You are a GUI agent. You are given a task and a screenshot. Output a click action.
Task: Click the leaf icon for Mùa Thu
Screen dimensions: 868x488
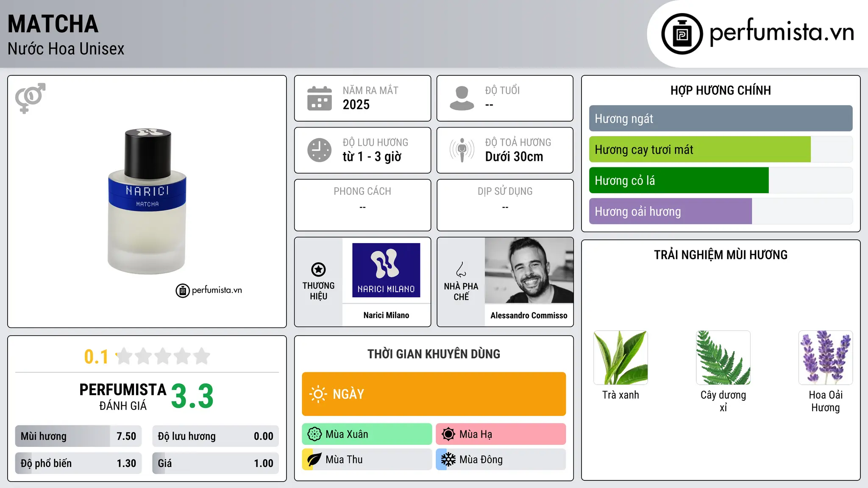click(314, 460)
